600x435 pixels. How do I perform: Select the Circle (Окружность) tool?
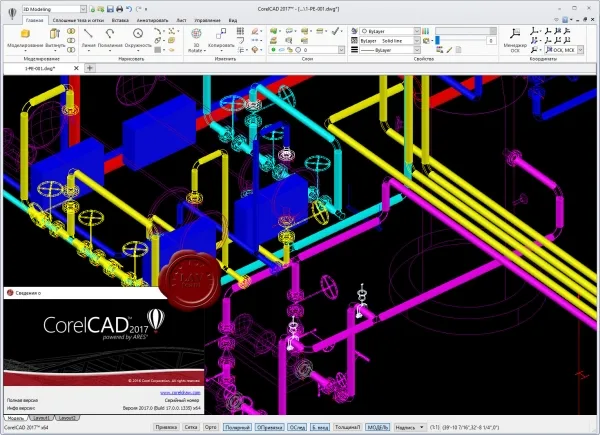pyautogui.click(x=138, y=37)
